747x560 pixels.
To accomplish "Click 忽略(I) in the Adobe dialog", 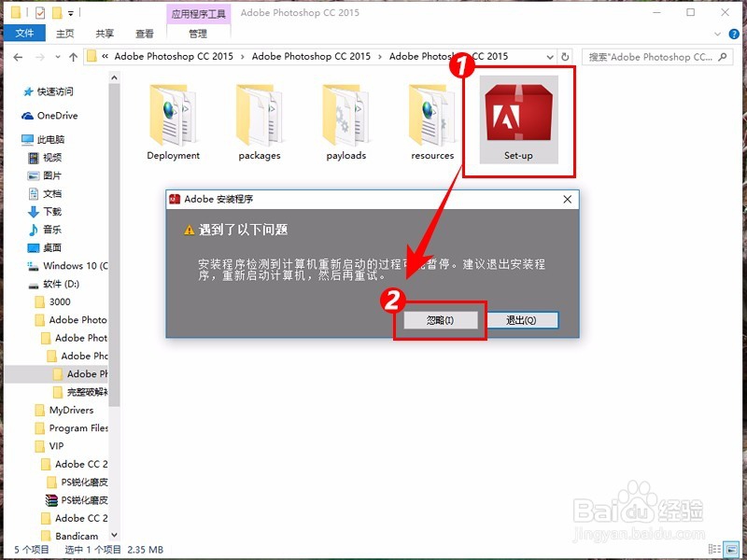I will 439,320.
